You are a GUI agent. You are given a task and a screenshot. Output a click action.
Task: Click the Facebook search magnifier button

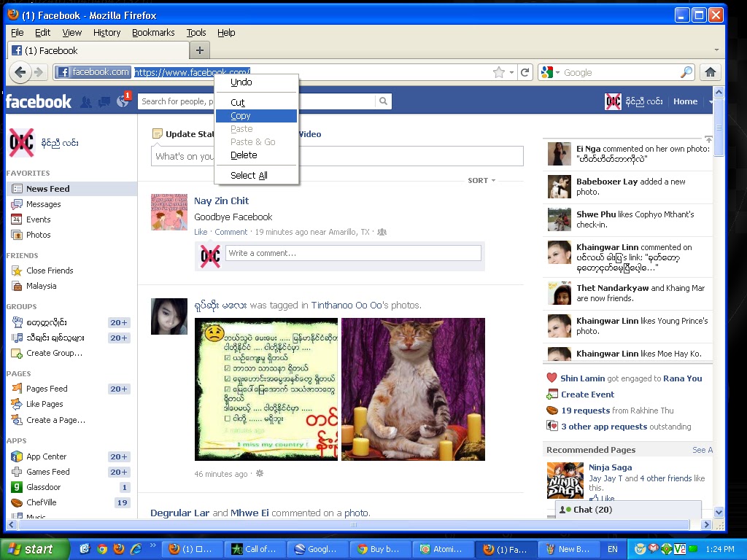coord(383,101)
